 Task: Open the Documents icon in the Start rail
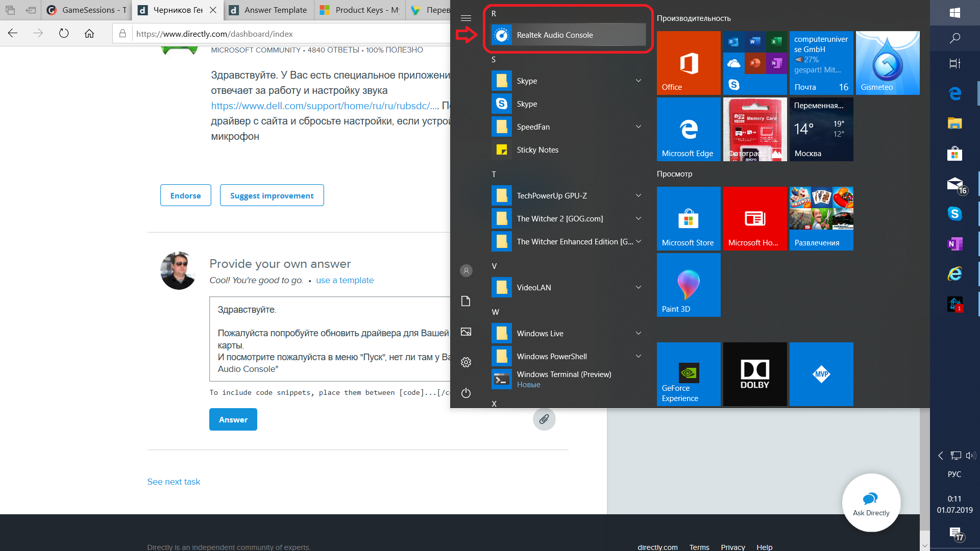point(466,301)
